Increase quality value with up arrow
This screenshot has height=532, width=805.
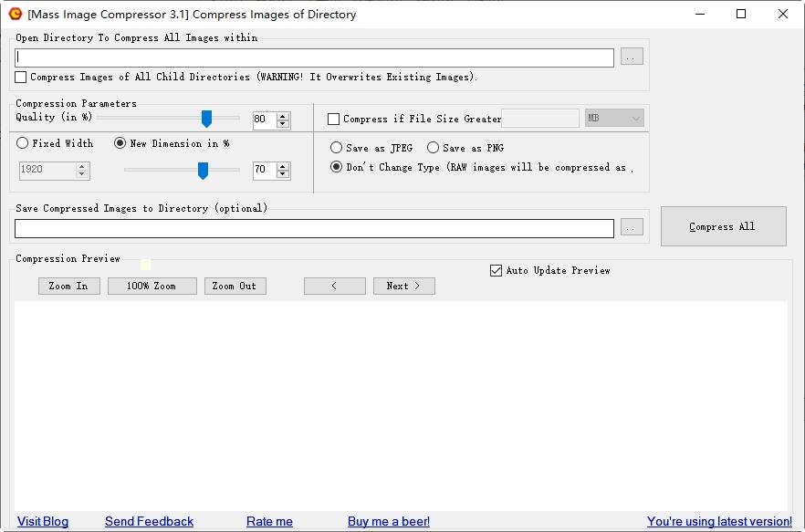pyautogui.click(x=283, y=116)
